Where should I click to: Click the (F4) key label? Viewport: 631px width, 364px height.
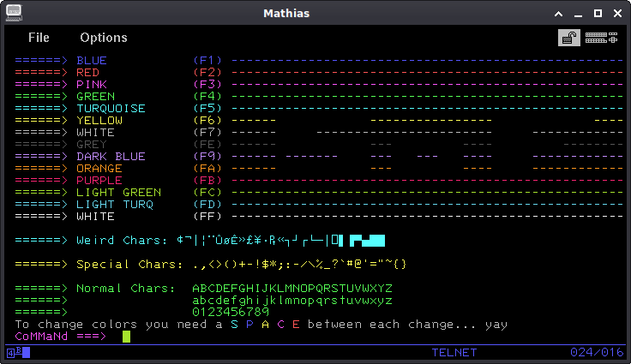pos(207,97)
